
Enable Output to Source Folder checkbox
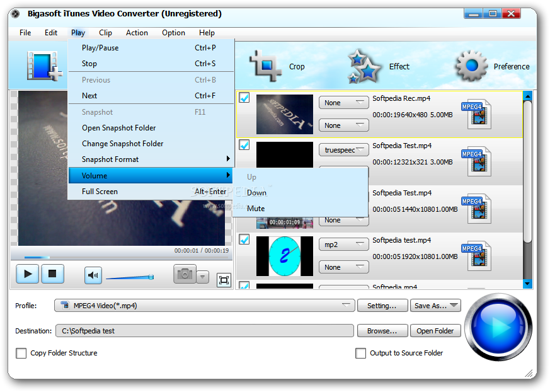360,353
